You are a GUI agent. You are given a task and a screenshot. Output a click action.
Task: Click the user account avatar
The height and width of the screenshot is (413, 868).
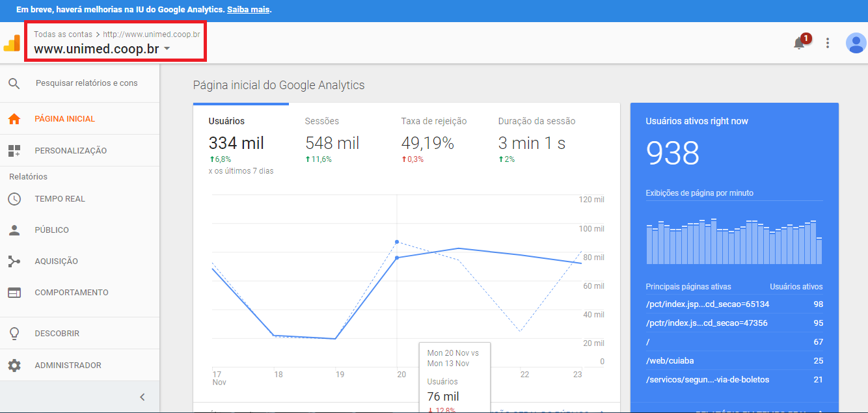pyautogui.click(x=856, y=43)
